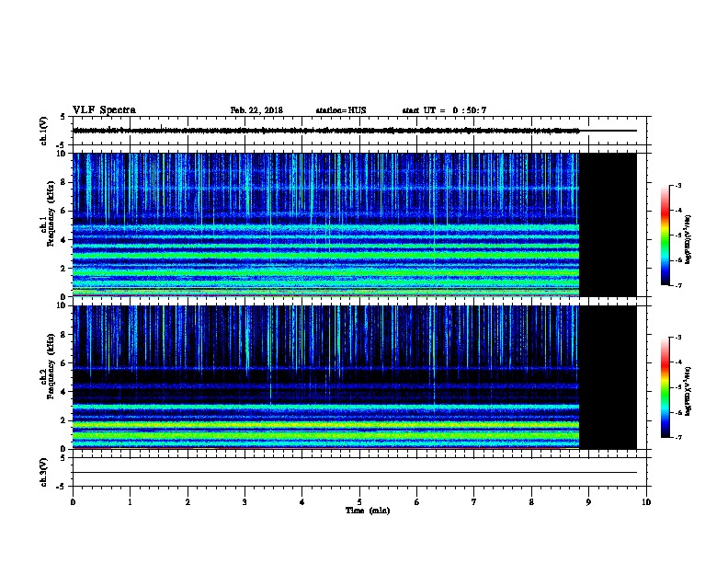Viewport: 728px width, 563px height.
Task: Select the "VLF Spectra" plot title
Action: tap(104, 110)
